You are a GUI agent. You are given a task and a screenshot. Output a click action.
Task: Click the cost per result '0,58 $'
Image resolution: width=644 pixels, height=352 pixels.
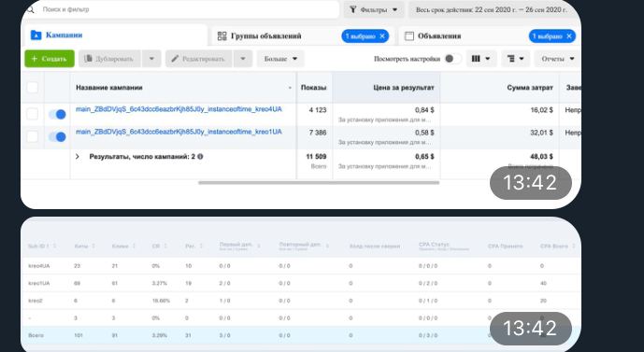click(424, 133)
